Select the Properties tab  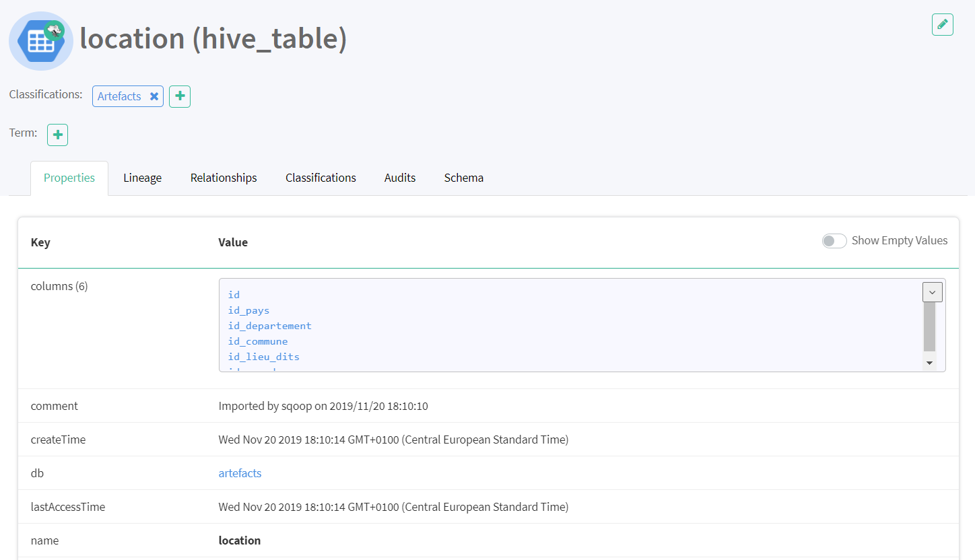69,178
